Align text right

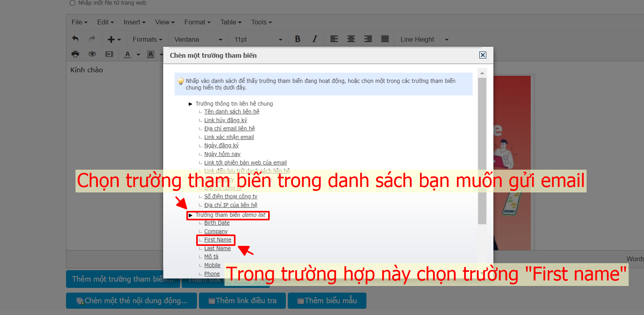click(x=368, y=39)
